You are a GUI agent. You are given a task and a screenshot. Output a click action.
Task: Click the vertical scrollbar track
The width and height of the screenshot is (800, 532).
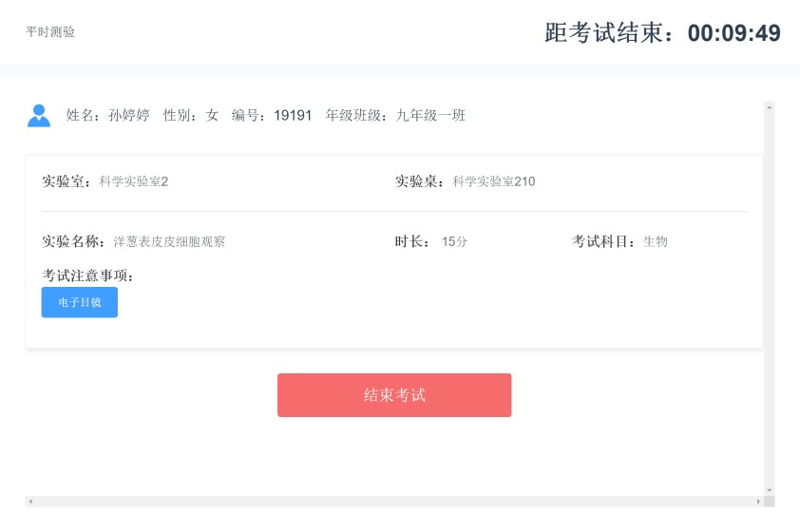tap(770, 299)
